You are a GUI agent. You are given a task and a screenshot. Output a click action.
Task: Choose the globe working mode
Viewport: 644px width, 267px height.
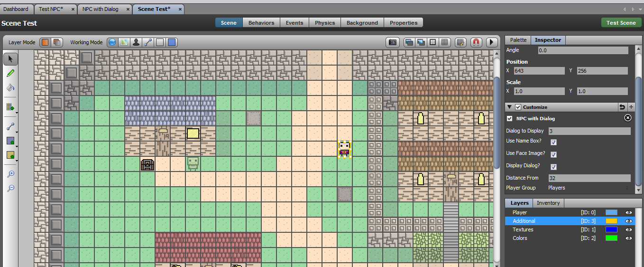point(112,42)
